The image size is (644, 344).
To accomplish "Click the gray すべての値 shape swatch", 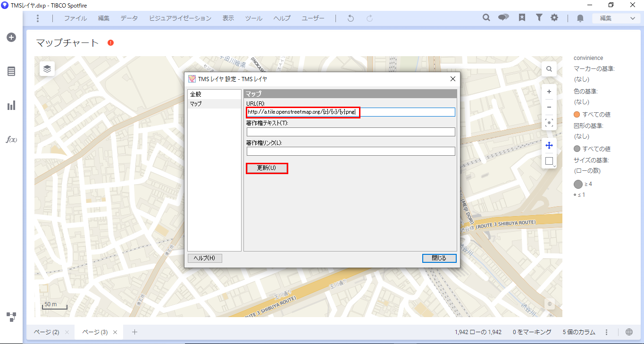I will pos(577,149).
